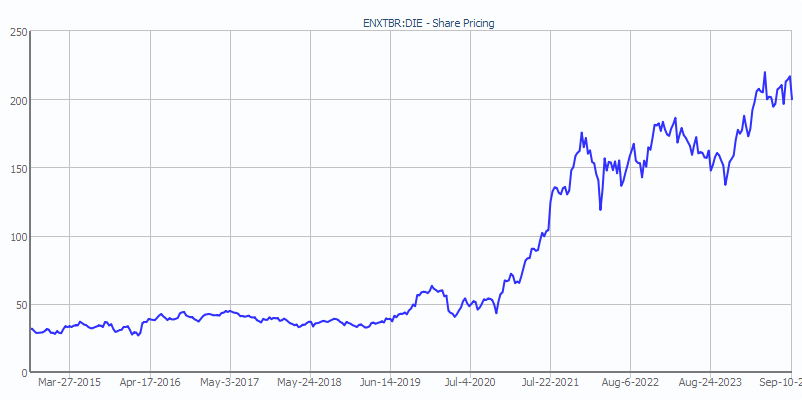Click the Mar-27-2015 date label
The height and width of the screenshot is (400, 802).
(69, 383)
